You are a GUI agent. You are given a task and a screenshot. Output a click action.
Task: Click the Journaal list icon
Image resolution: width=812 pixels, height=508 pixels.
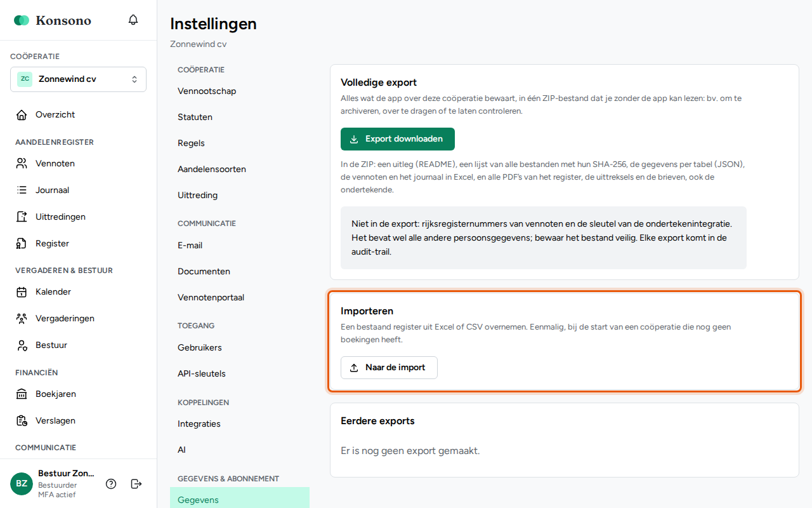tap(22, 190)
